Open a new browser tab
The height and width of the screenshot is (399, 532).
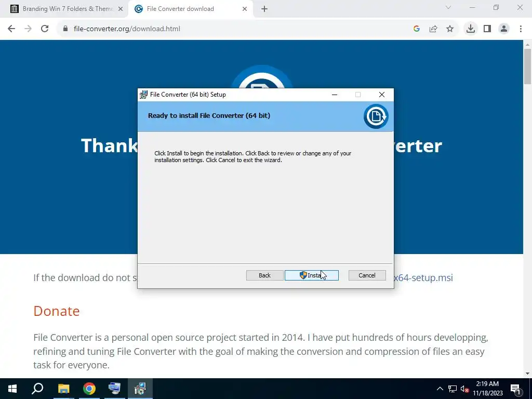point(264,9)
